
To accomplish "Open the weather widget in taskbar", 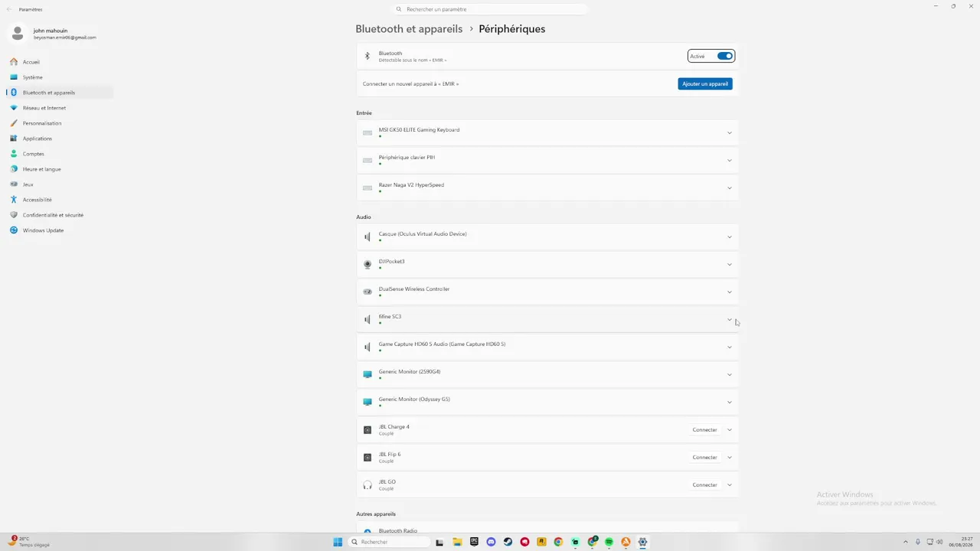I will pyautogui.click(x=29, y=542).
